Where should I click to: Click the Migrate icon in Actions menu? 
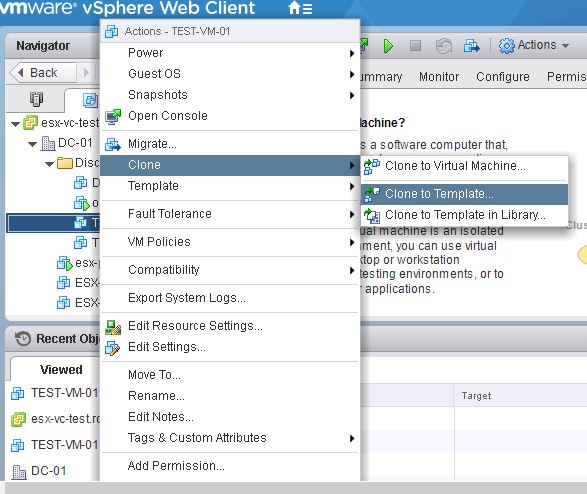[113, 144]
